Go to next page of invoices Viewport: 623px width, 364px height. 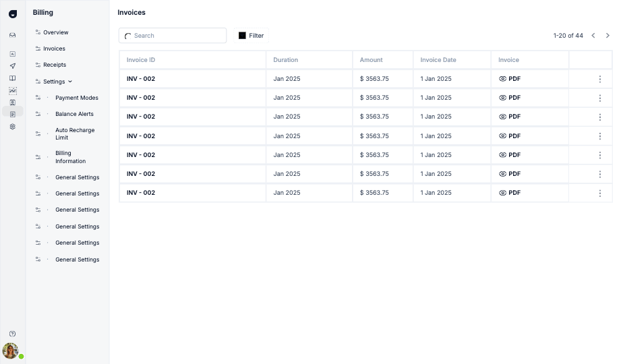[x=607, y=35]
